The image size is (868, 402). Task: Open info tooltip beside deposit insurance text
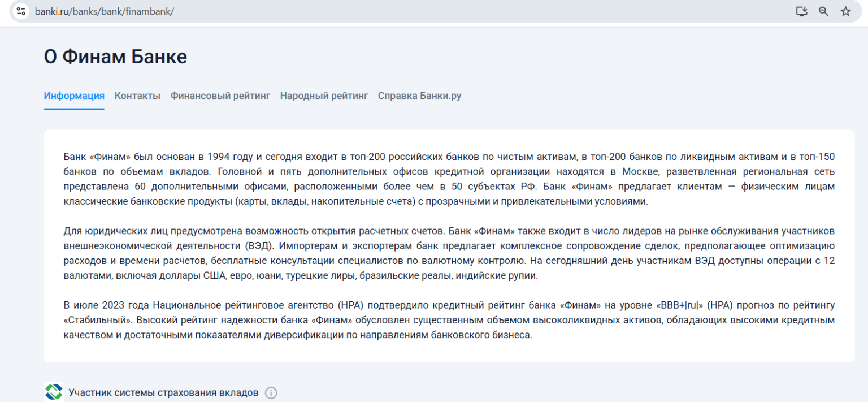pos(271,393)
